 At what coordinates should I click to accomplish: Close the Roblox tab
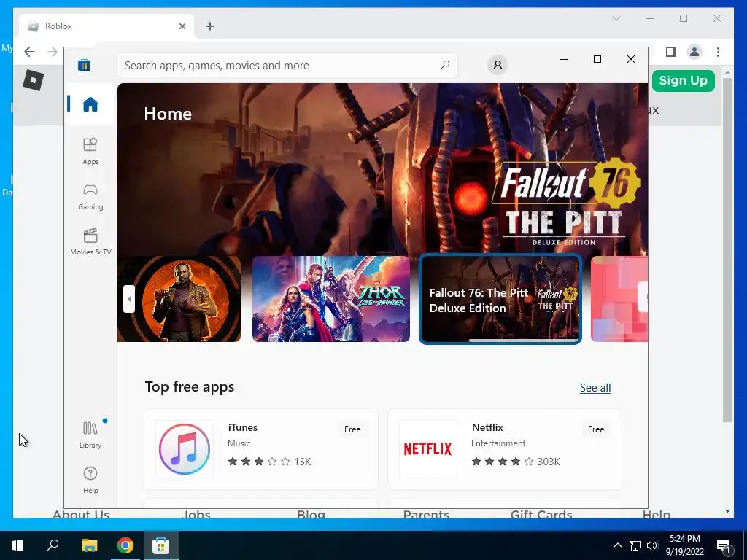[182, 26]
